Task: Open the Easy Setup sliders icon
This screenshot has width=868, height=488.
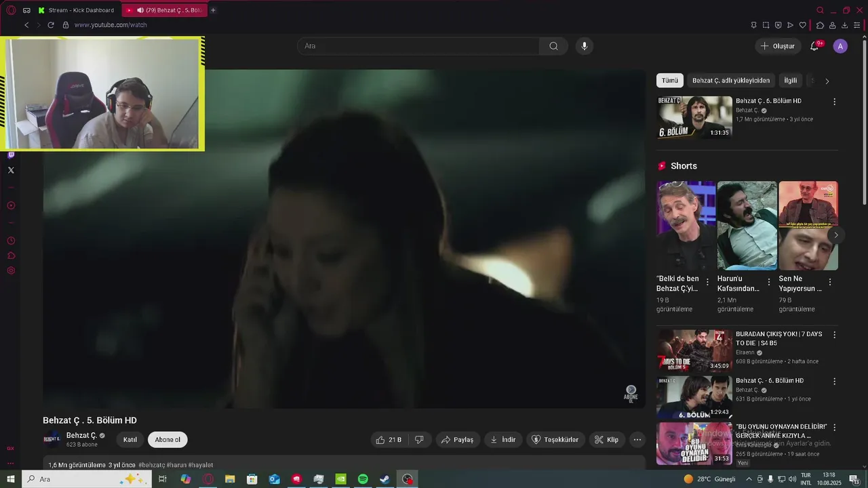Action: [856, 25]
